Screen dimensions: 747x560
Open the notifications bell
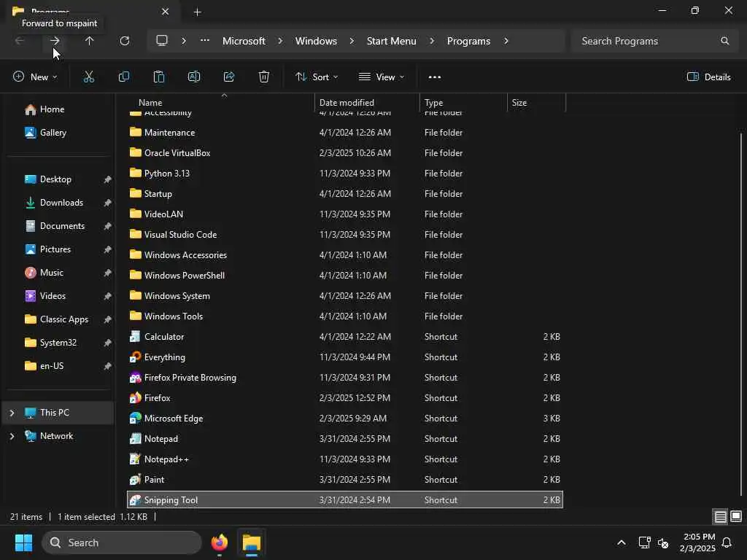727,542
